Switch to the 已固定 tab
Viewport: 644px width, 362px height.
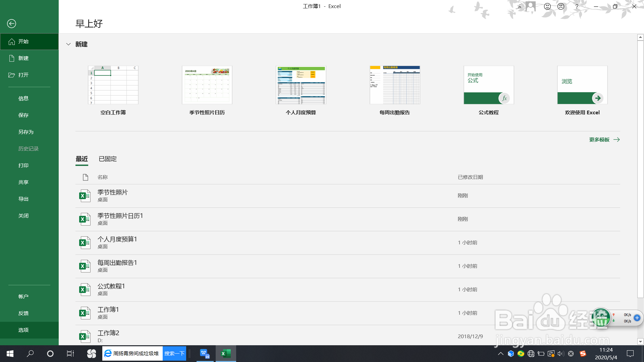coord(108,159)
